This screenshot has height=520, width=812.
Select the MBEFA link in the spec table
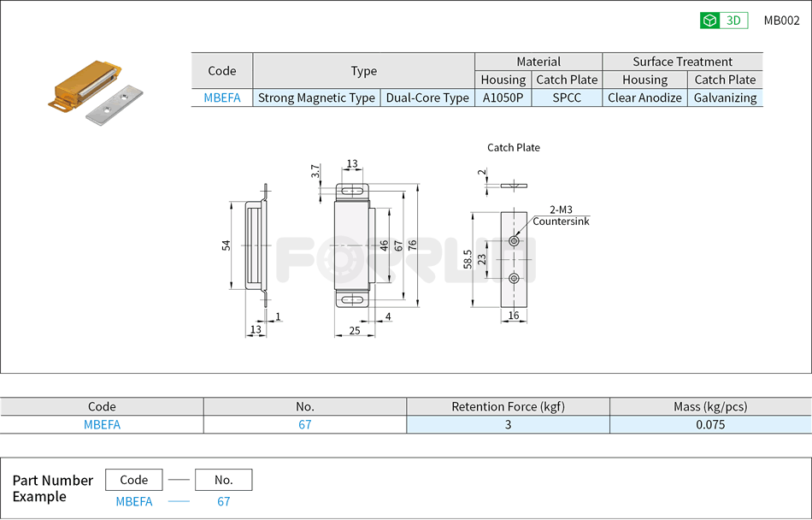(221, 97)
